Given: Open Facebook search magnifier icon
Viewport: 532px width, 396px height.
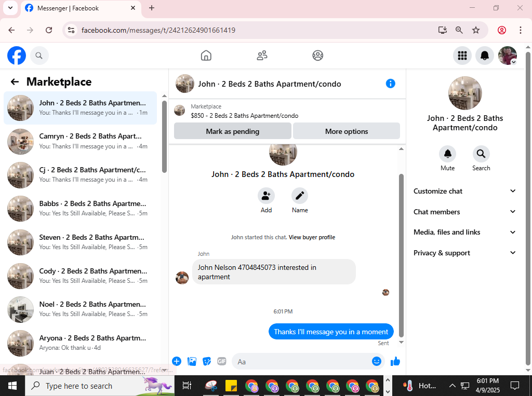Looking at the screenshot, I should click(x=39, y=56).
